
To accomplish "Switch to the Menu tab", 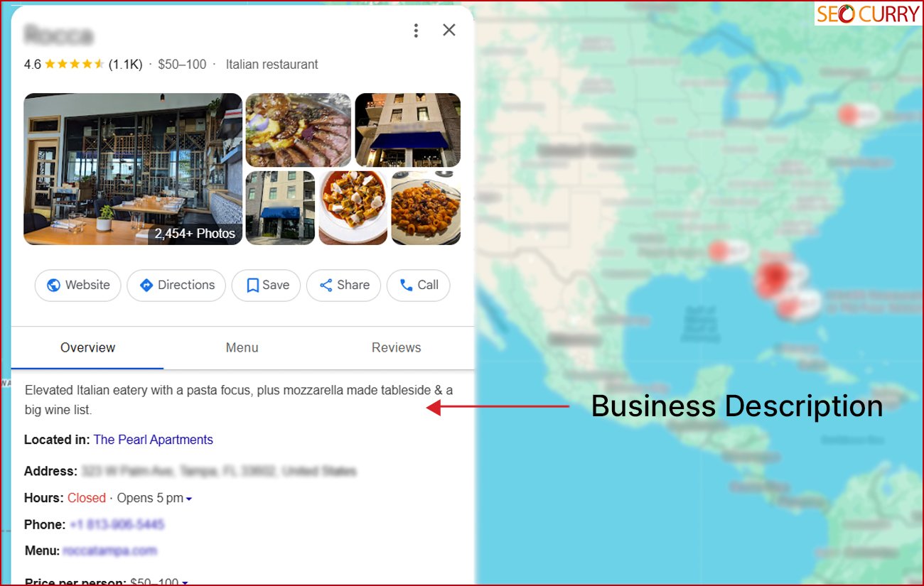I will pyautogui.click(x=242, y=348).
